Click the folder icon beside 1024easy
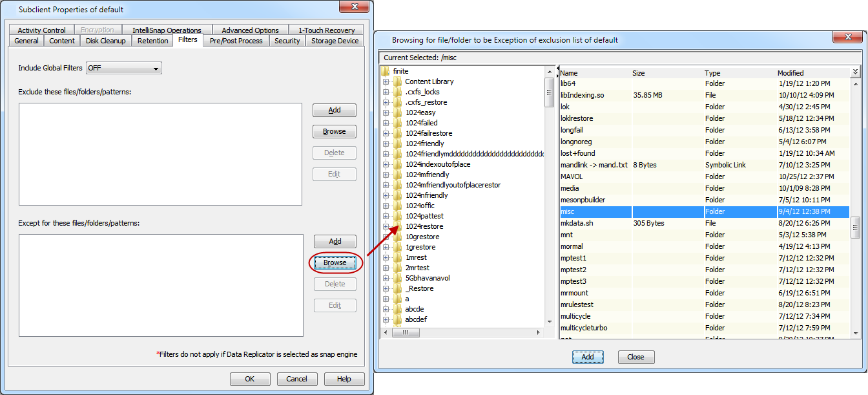868x395 pixels. point(399,112)
